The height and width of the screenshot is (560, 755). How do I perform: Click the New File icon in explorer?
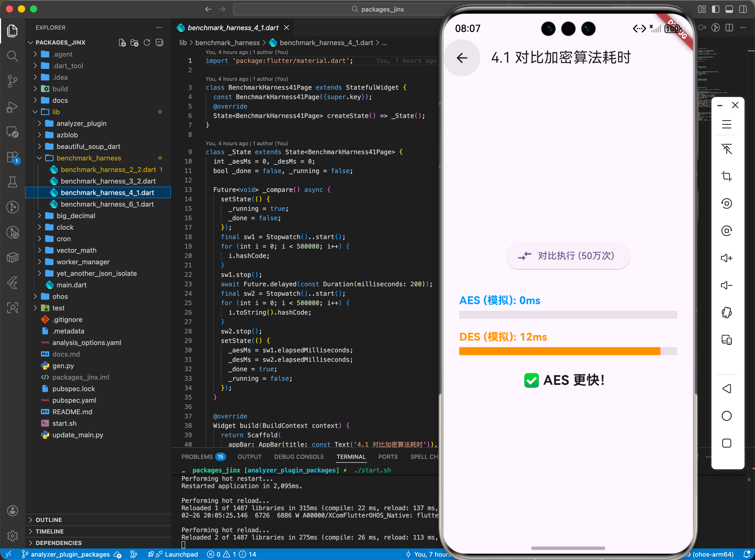(122, 43)
